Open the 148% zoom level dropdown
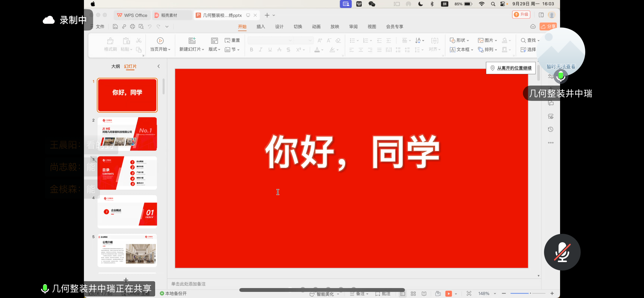Image resolution: width=644 pixels, height=298 pixels. pos(487,294)
